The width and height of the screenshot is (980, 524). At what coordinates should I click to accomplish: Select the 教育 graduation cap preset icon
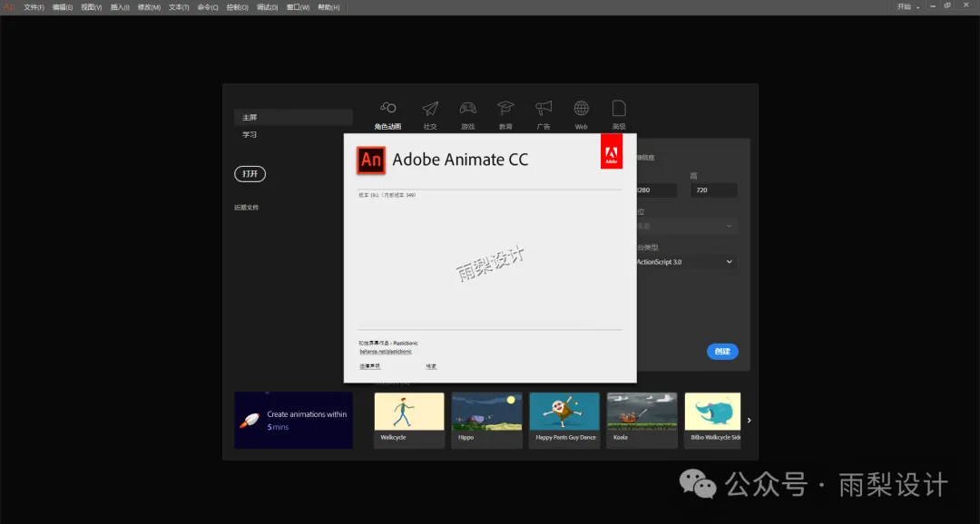(505, 108)
